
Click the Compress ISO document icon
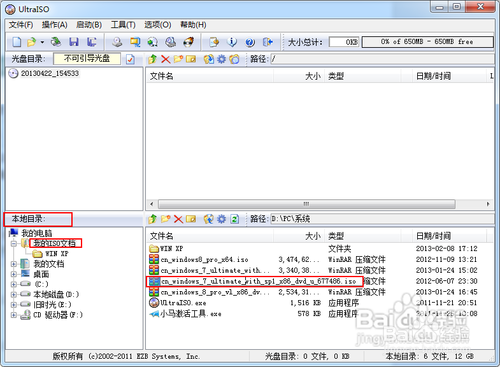(214, 42)
